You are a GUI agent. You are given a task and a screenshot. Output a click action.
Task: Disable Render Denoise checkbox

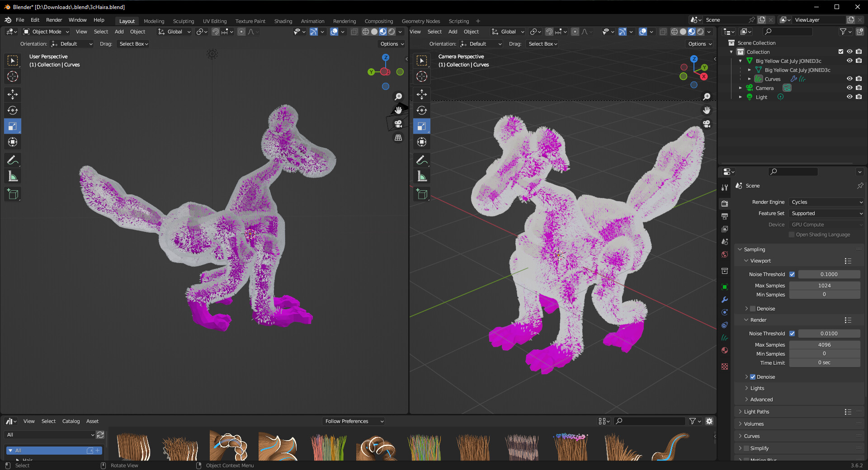pos(753,377)
